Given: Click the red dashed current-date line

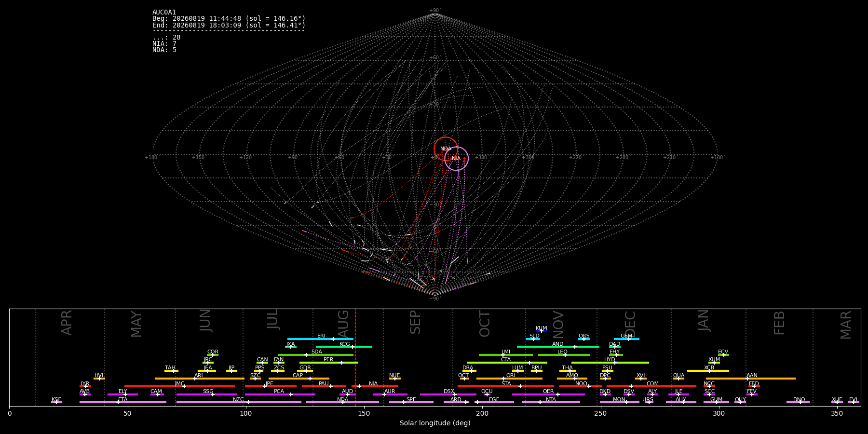Looking at the screenshot, I should (x=355, y=357).
